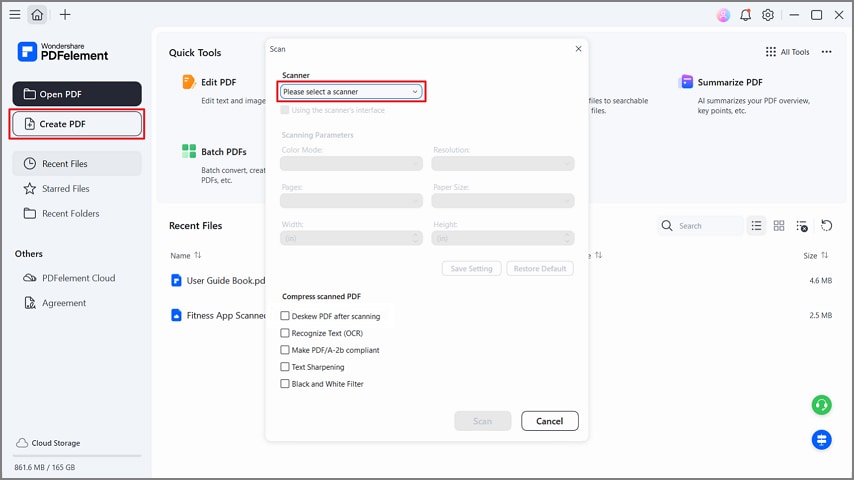The height and width of the screenshot is (480, 854).
Task: Sort recent files by Name
Action: (185, 255)
